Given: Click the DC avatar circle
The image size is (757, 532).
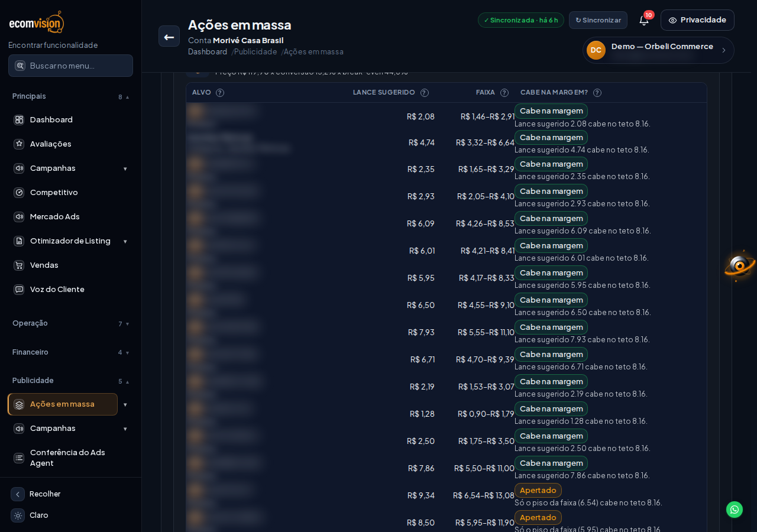Looking at the screenshot, I should (596, 50).
